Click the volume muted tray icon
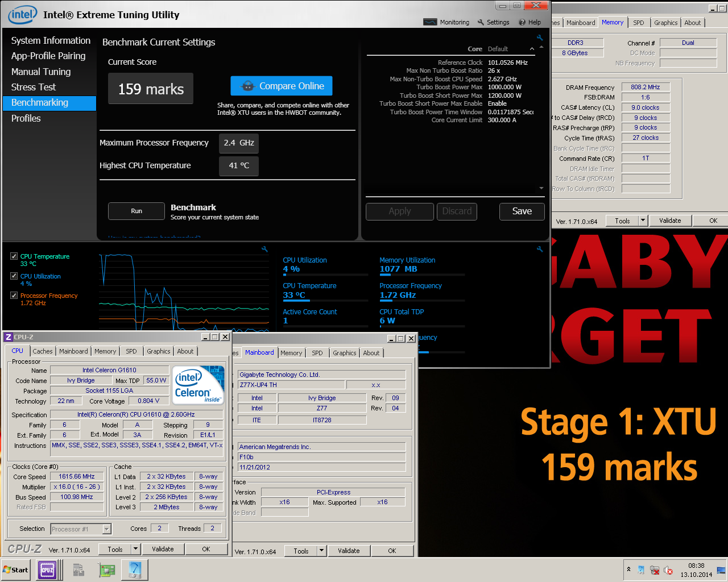The width and height of the screenshot is (728, 582). [668, 570]
